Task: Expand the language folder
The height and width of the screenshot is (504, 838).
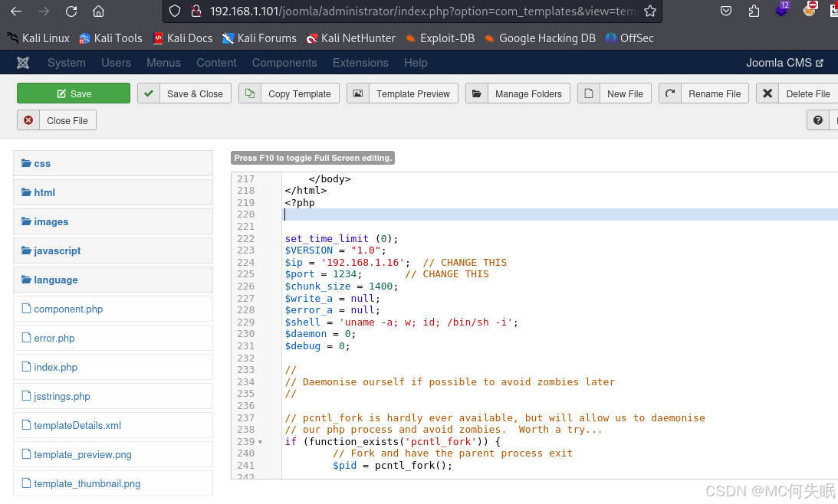Action: click(113, 280)
